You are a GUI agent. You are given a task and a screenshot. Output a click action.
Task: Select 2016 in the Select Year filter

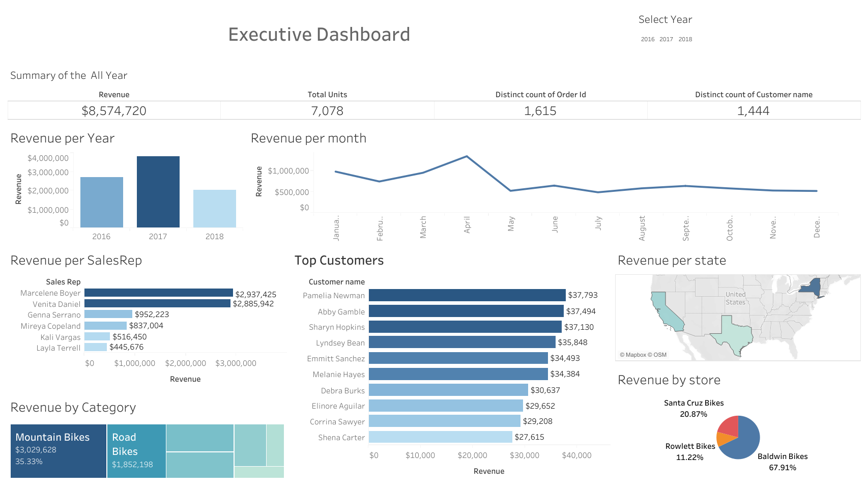(647, 39)
